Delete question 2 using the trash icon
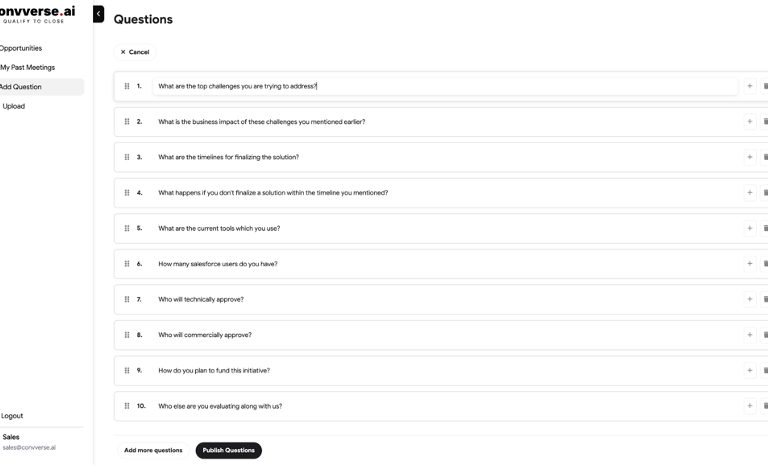Image resolution: width=768 pixels, height=466 pixels. point(765,122)
